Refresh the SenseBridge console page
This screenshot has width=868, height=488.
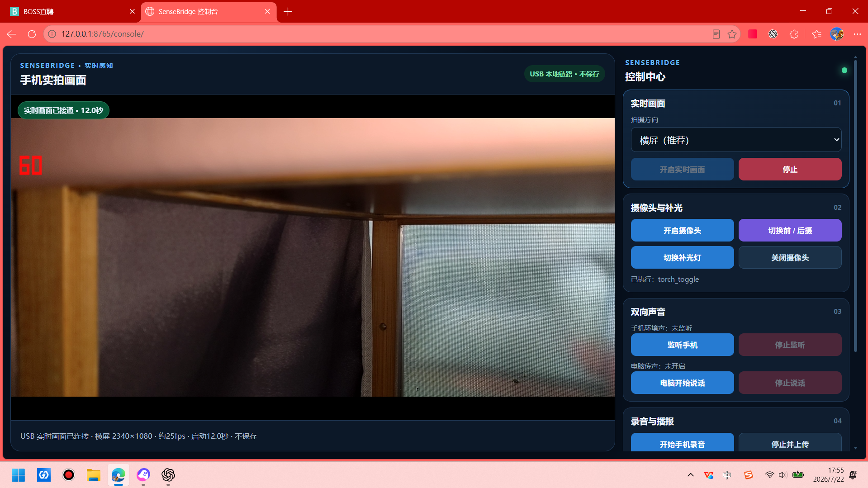pyautogui.click(x=32, y=34)
